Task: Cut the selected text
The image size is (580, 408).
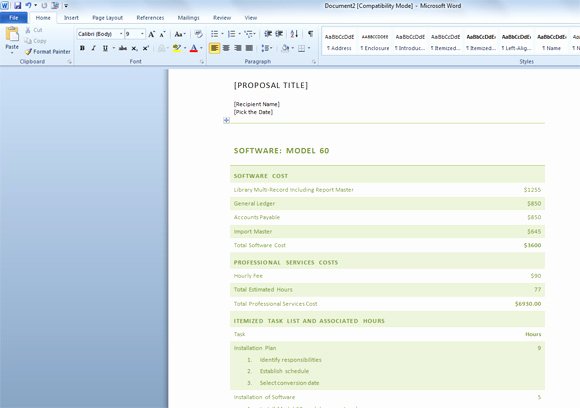Action: tap(34, 30)
